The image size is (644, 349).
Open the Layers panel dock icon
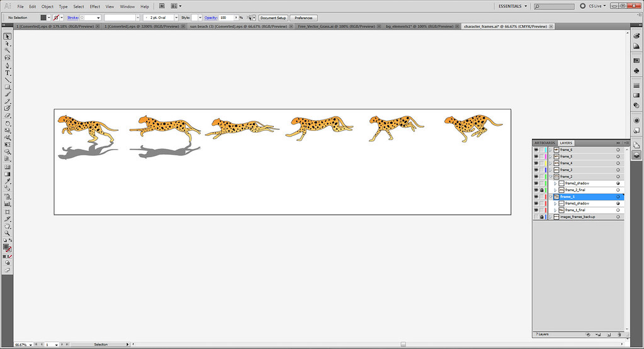[636, 155]
